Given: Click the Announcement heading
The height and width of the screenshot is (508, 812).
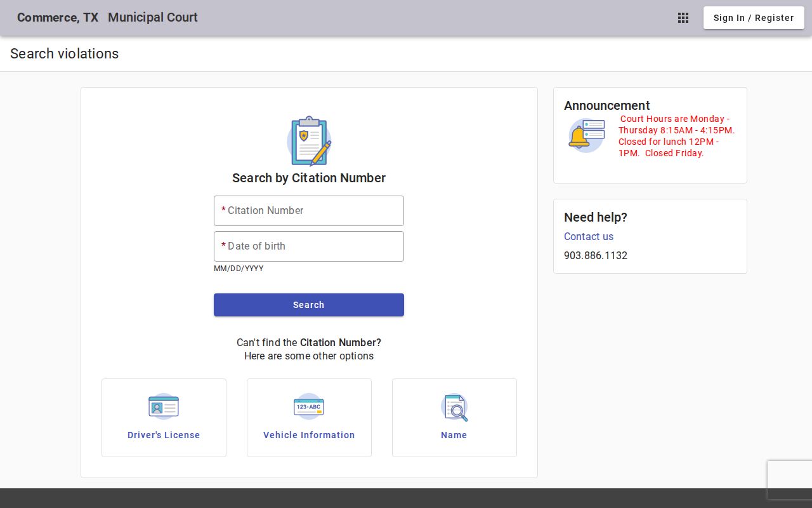Looking at the screenshot, I should (607, 105).
